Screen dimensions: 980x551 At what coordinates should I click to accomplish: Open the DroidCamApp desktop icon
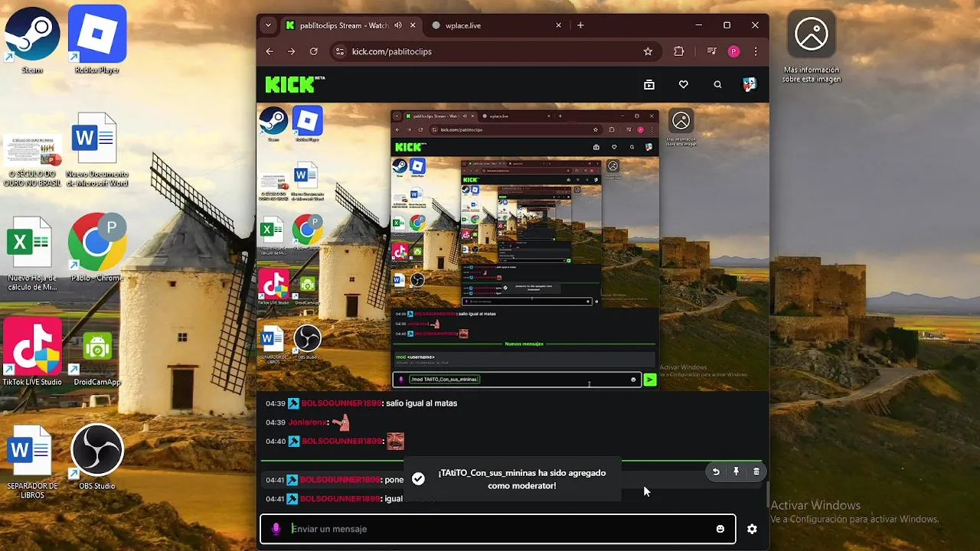pos(97,359)
